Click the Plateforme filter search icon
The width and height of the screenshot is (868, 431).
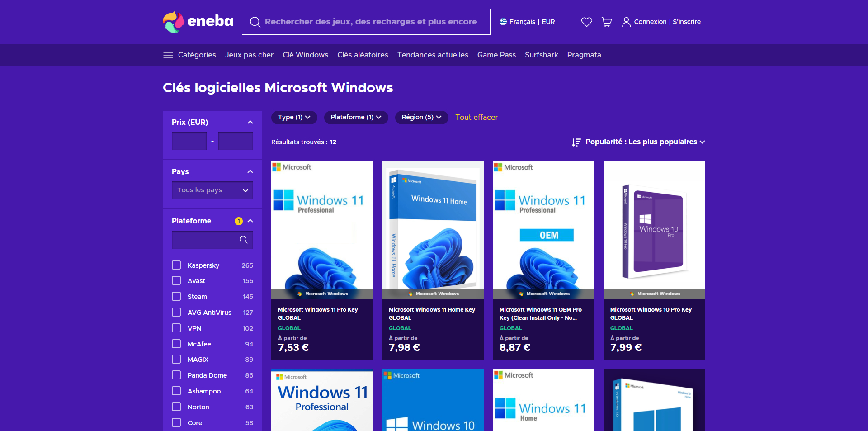(x=244, y=240)
